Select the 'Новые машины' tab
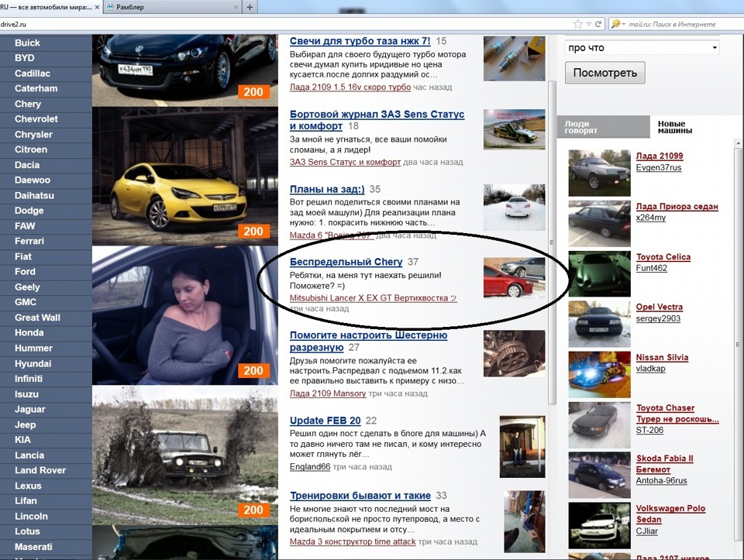The width and height of the screenshot is (744, 560). tap(674, 126)
